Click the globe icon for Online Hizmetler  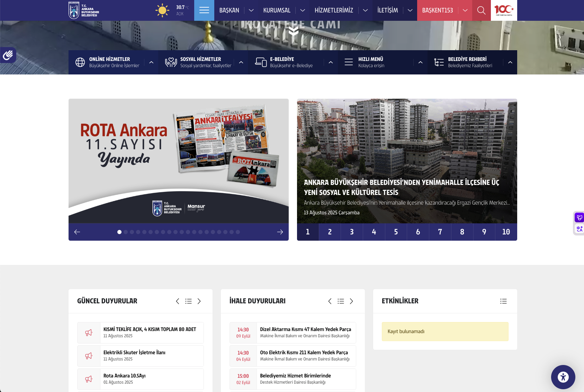[x=80, y=62]
